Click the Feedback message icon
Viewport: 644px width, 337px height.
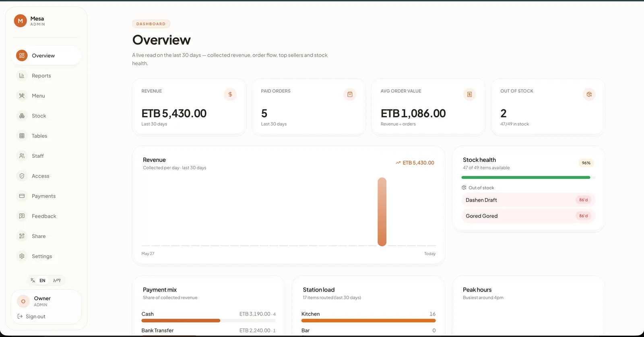click(22, 216)
